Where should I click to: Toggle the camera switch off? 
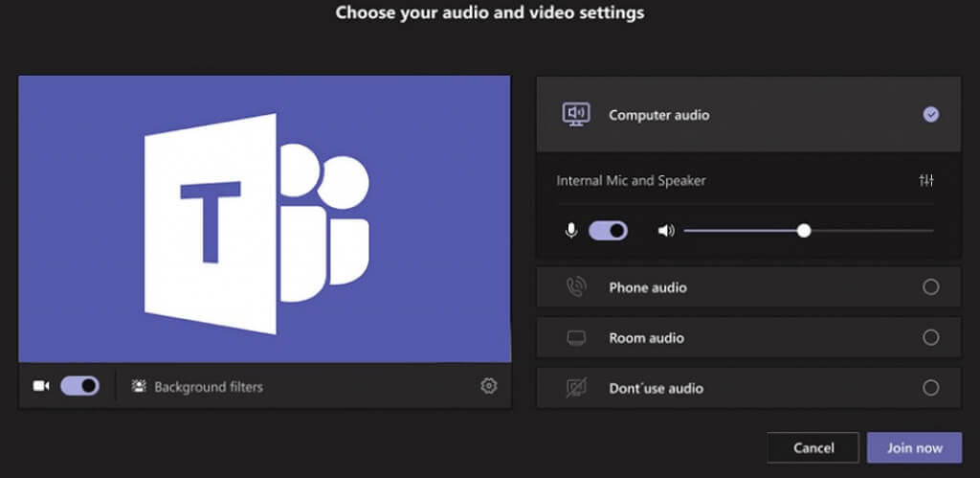tap(80, 386)
